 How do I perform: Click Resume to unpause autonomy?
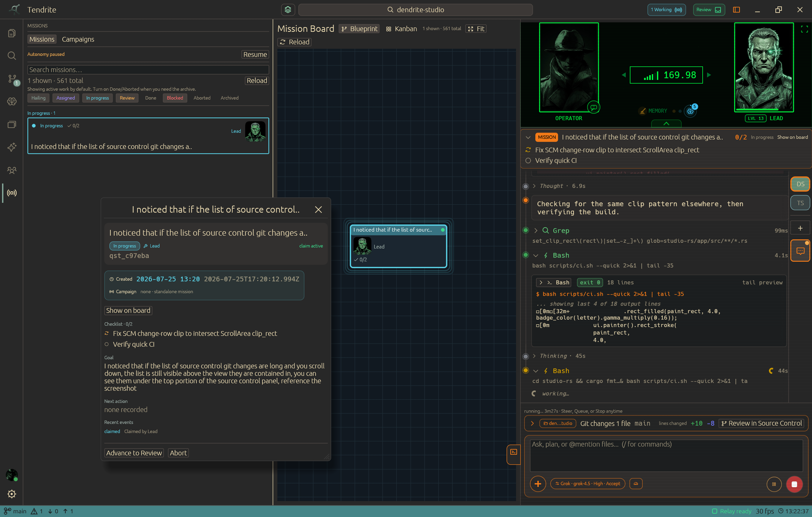pyautogui.click(x=255, y=55)
